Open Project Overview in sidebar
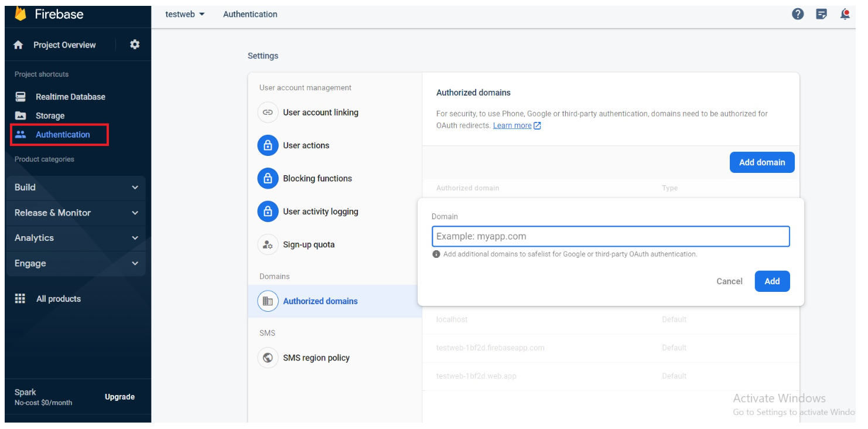The image size is (868, 429). (64, 45)
